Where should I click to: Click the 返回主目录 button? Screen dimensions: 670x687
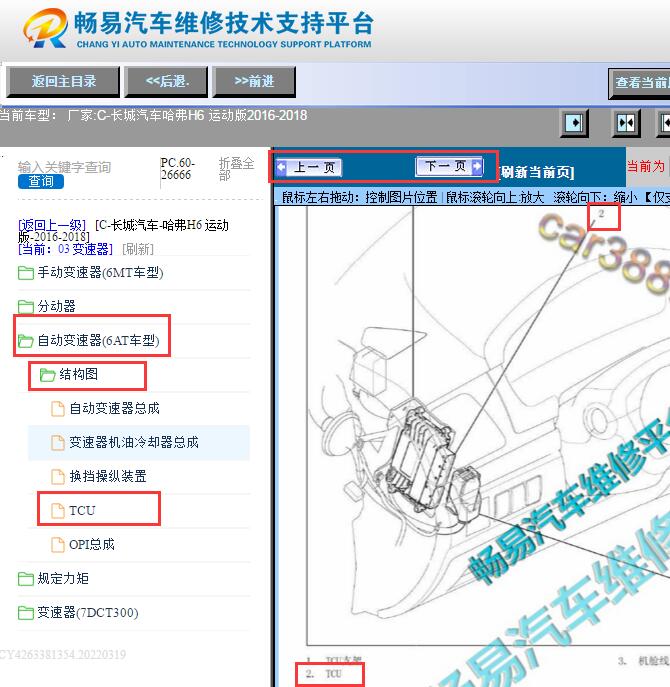pos(63,81)
